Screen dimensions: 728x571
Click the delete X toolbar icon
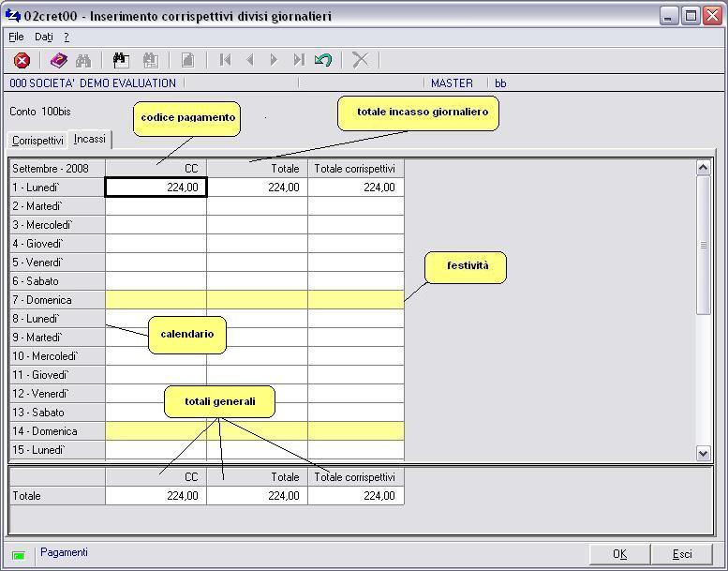pos(360,60)
